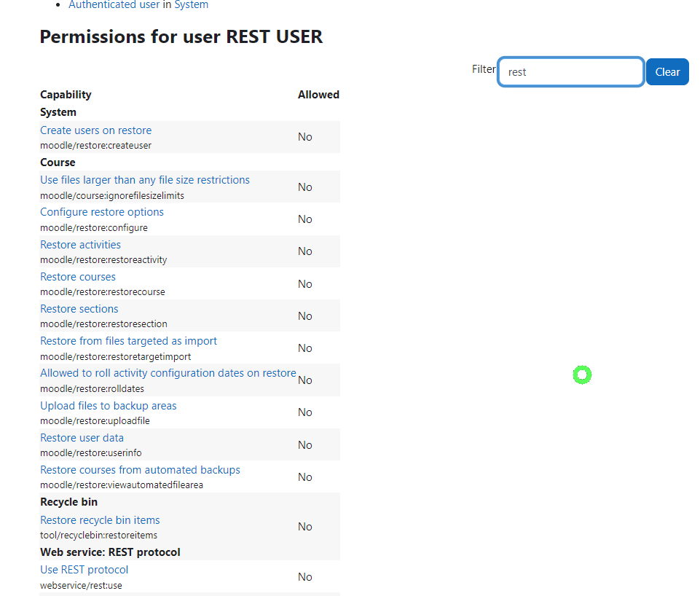Click the 'No' value for Restore courses row

click(x=305, y=284)
